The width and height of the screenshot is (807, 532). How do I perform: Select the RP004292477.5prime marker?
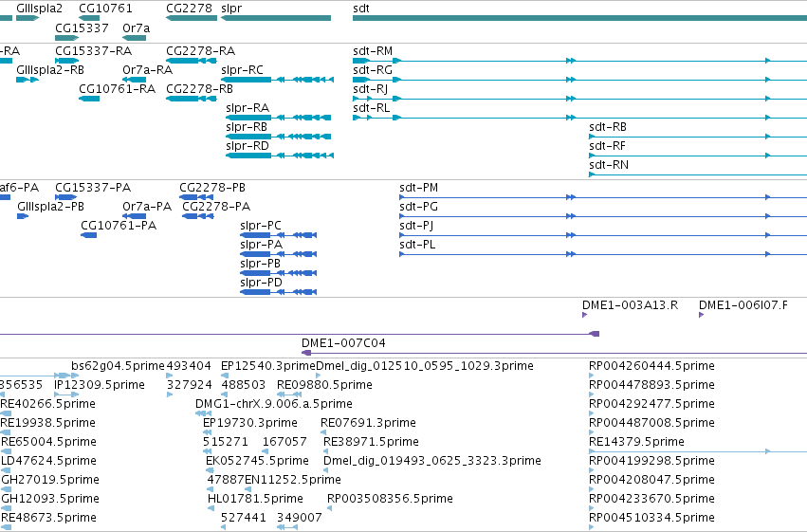point(592,413)
